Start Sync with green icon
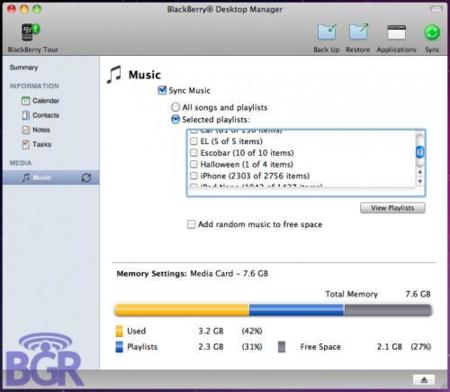 point(432,33)
